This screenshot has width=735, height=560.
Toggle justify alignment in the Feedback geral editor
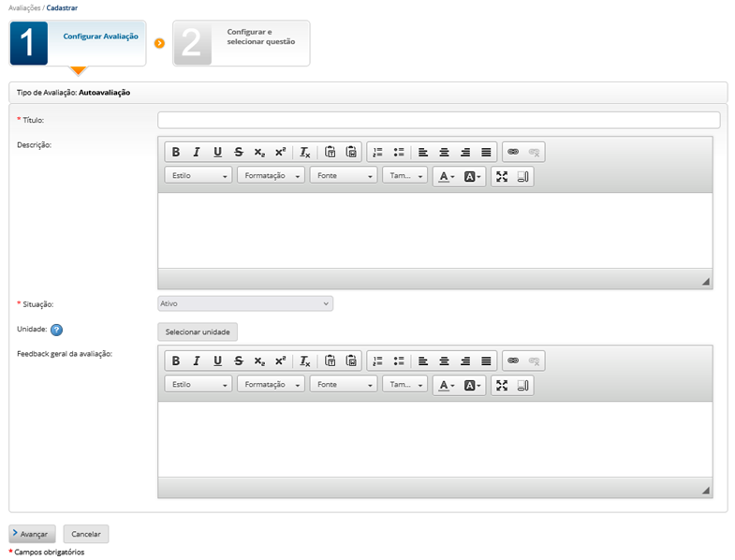(486, 361)
